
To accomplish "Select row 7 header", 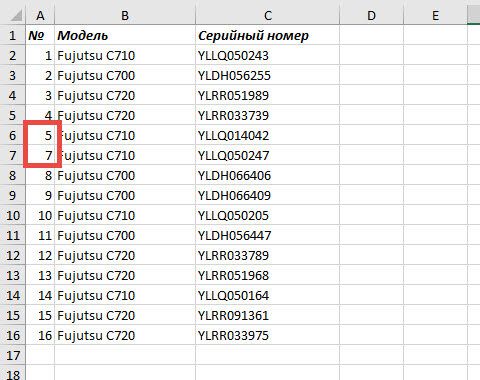I will tap(13, 155).
